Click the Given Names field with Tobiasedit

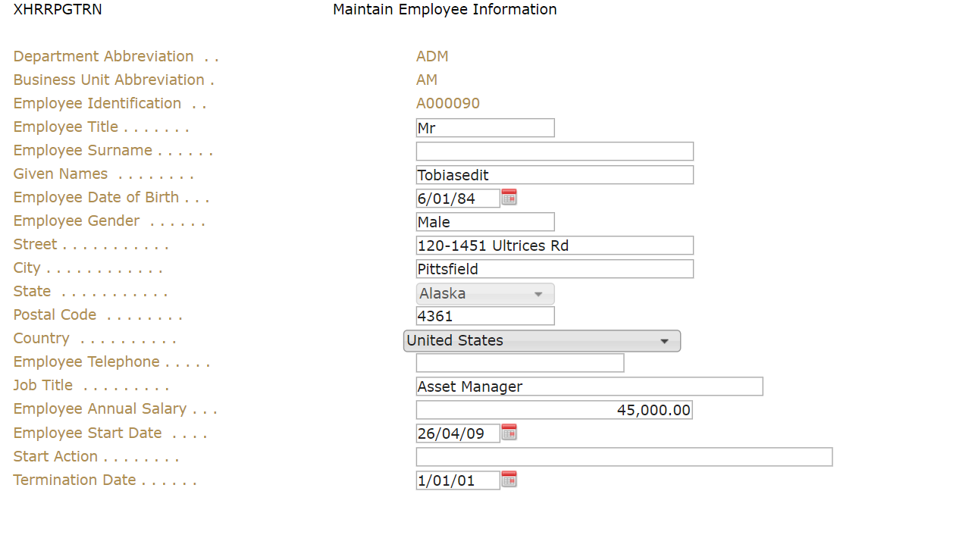click(x=554, y=175)
